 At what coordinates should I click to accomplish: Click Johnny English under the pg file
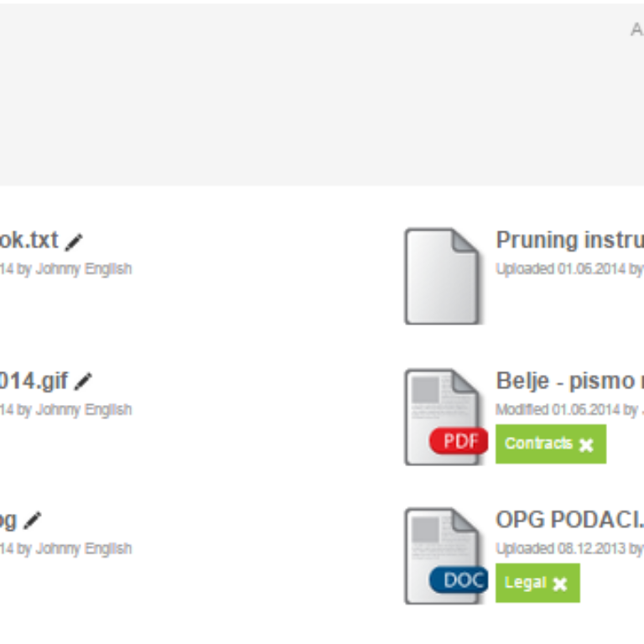[x=84, y=548]
